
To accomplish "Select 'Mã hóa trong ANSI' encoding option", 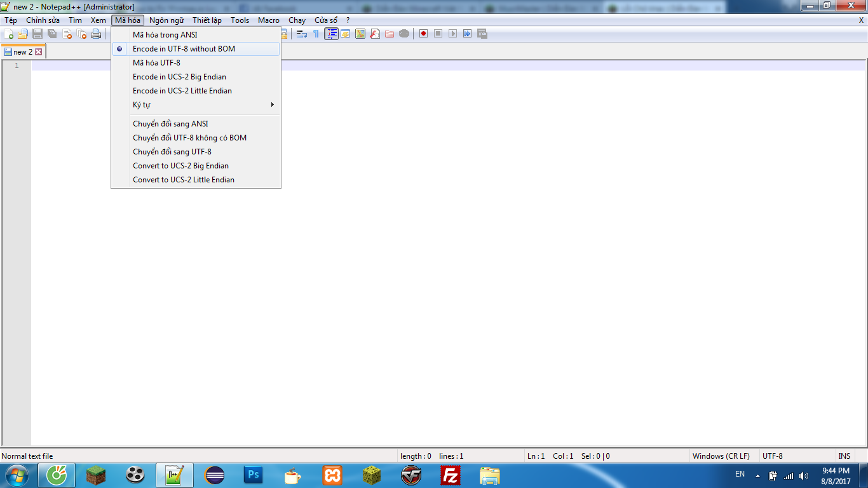I will coord(196,35).
